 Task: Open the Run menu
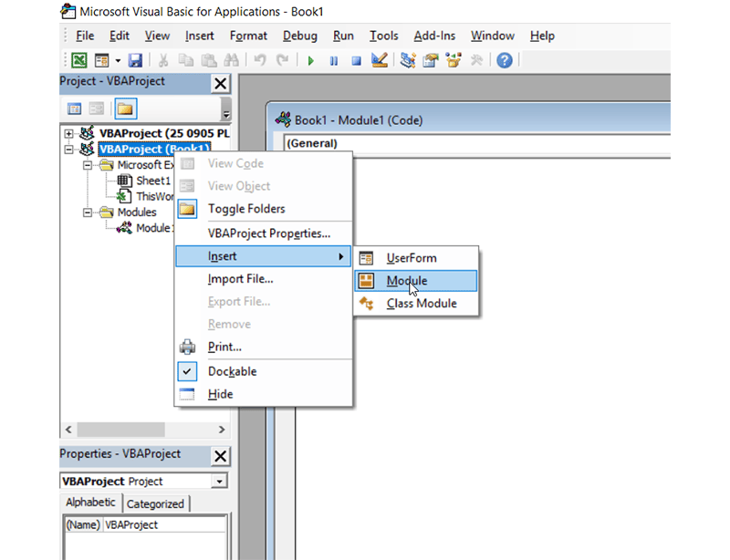[343, 36]
